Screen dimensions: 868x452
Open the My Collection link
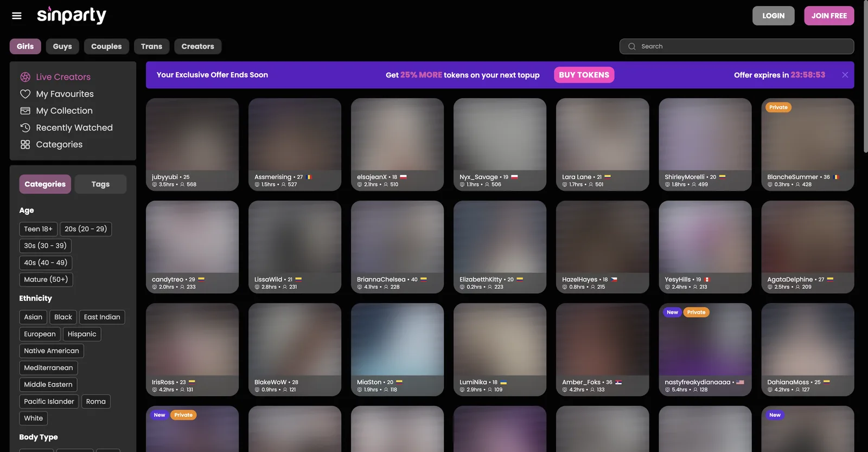pos(65,111)
